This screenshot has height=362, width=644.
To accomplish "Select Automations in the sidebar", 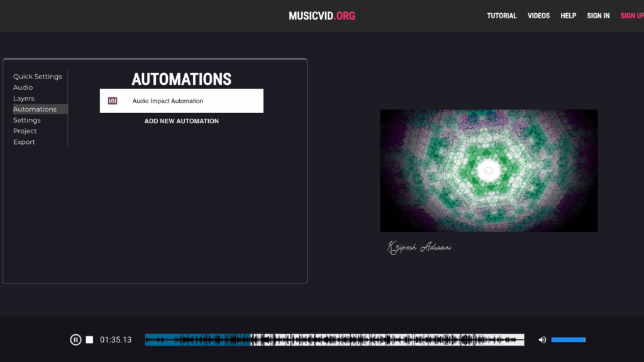I will point(35,109).
